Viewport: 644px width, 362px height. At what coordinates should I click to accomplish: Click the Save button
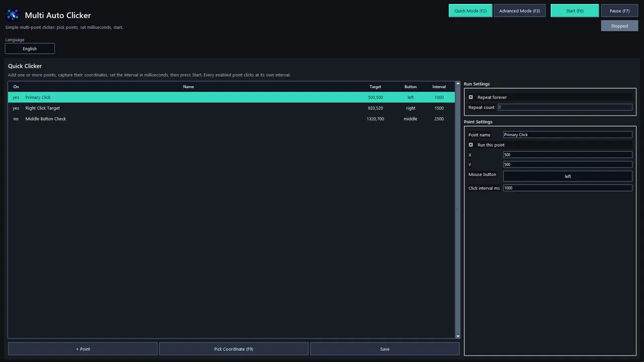[x=385, y=349]
